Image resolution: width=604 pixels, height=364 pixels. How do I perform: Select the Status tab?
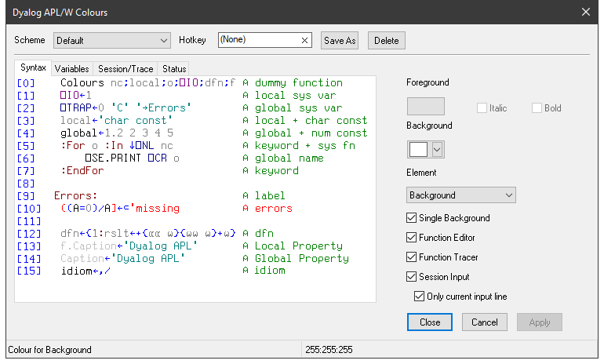coord(173,69)
